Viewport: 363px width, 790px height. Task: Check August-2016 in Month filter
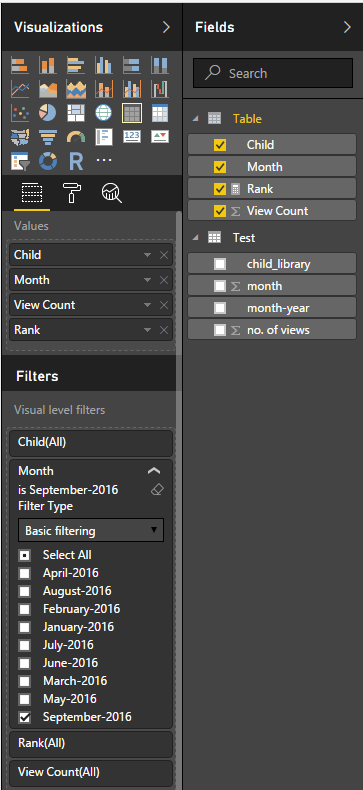[24, 591]
